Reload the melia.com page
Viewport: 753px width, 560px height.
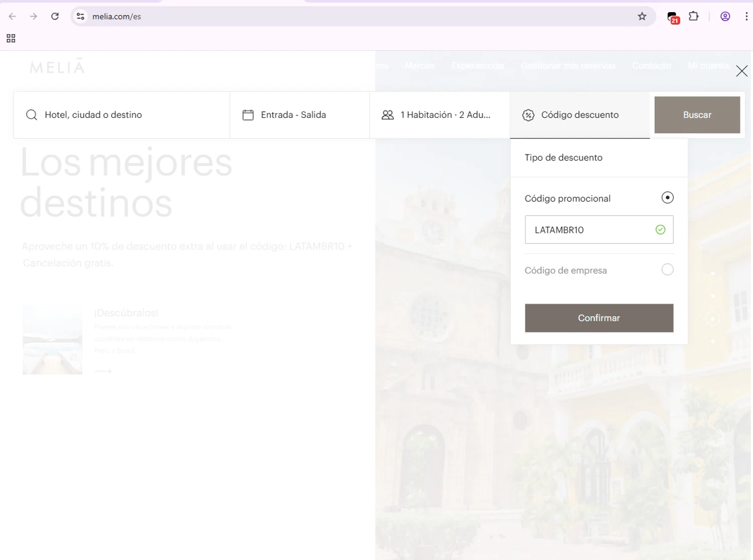point(55,17)
